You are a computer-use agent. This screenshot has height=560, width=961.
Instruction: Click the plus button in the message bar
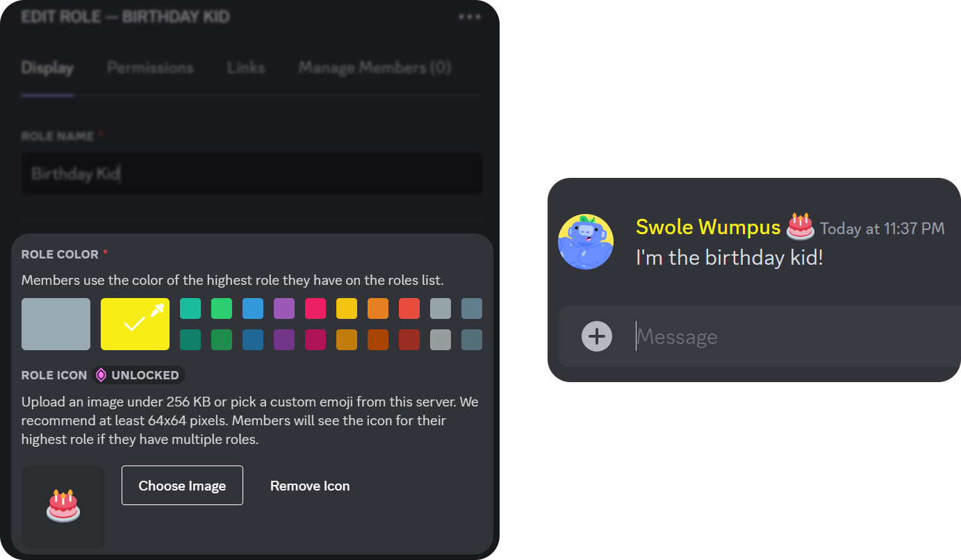click(x=596, y=336)
